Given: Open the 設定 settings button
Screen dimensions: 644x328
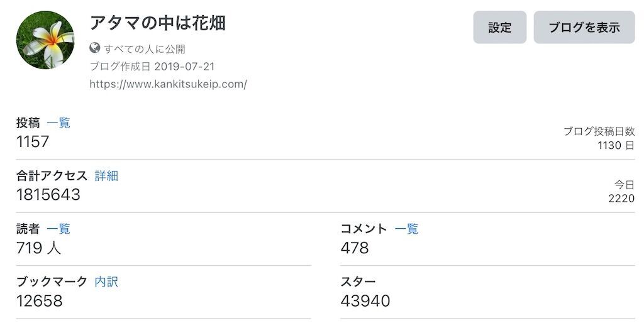Looking at the screenshot, I should point(500,28).
